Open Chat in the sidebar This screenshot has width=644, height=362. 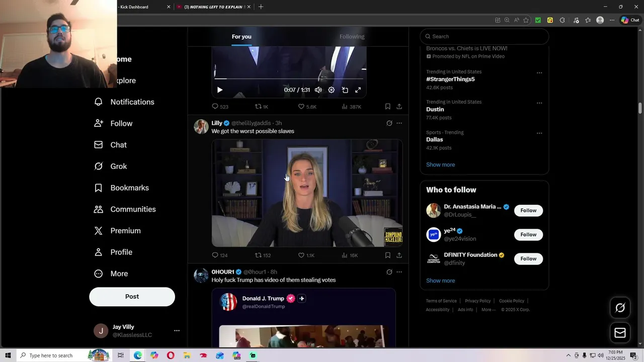point(111,145)
